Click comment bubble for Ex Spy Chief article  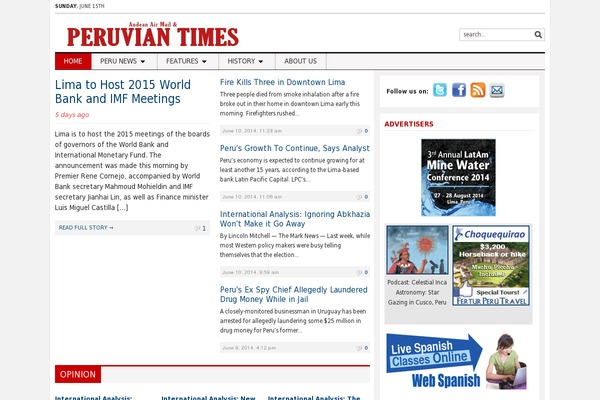click(359, 348)
